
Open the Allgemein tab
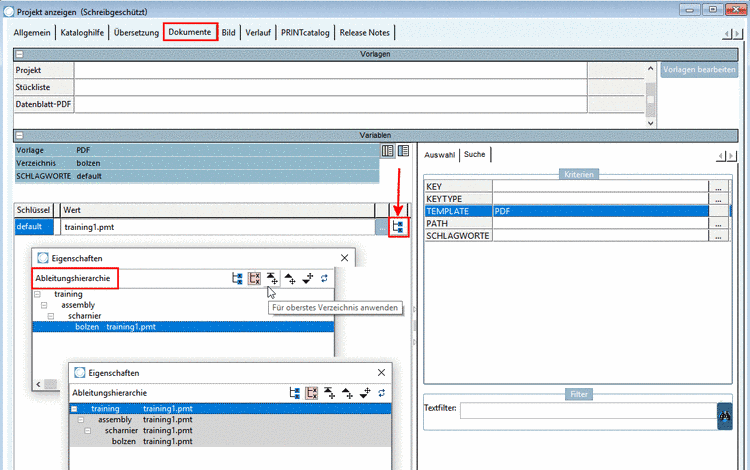click(x=32, y=33)
